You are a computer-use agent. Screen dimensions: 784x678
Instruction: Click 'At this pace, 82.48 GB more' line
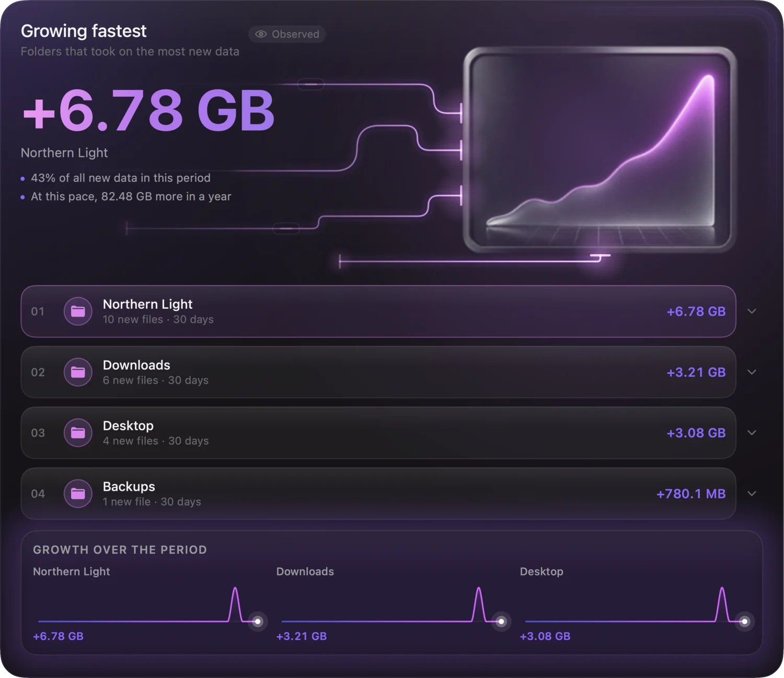point(131,197)
